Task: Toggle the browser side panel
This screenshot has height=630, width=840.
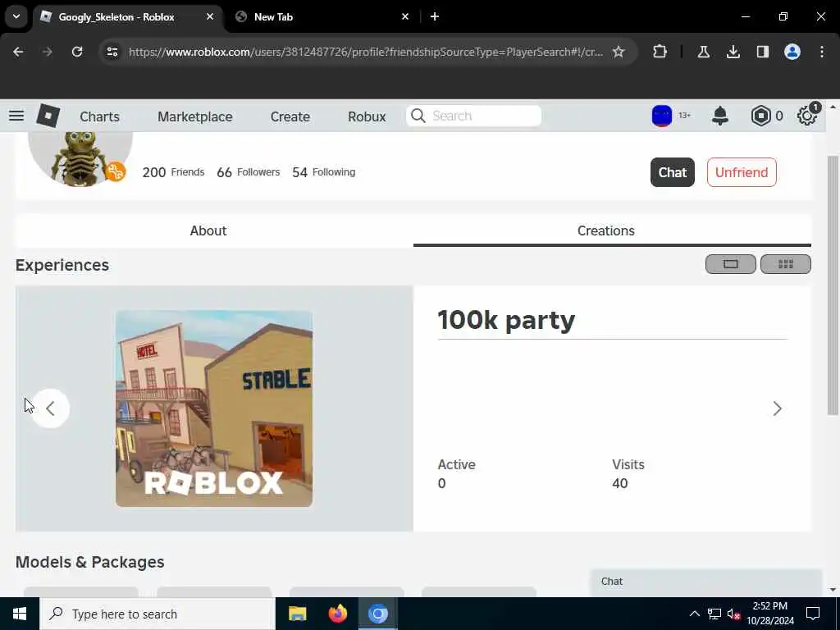Action: click(763, 52)
